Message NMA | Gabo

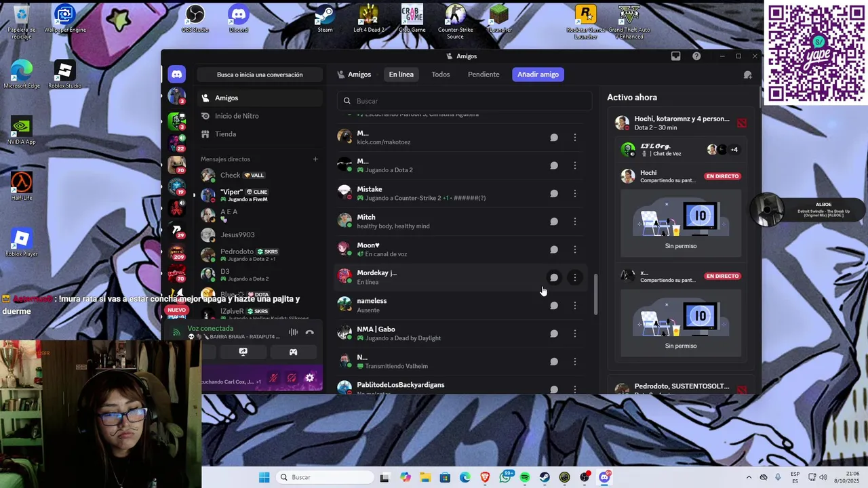click(554, 333)
